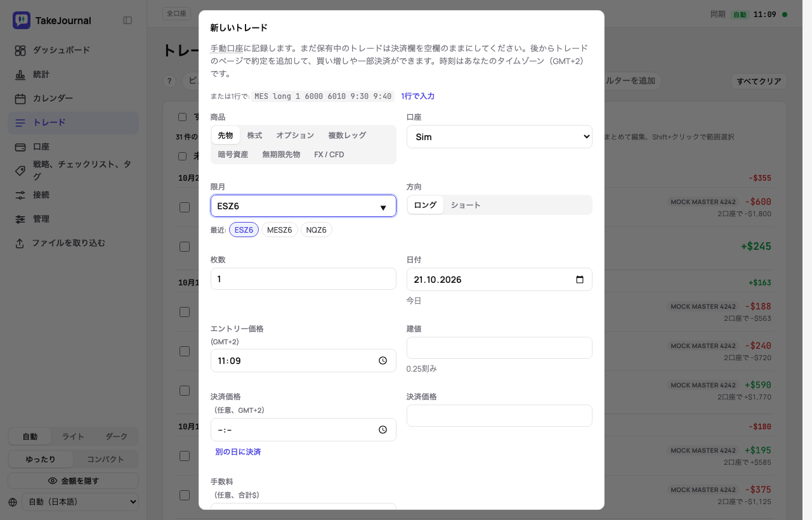Viewport: 812px width, 520px height.
Task: Choose recent contract ESZ6 chip
Action: pos(244,230)
